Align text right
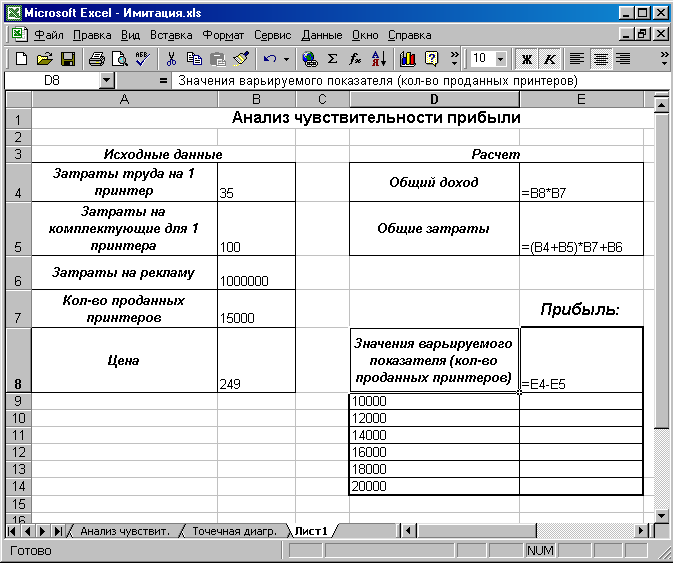 pyautogui.click(x=623, y=59)
